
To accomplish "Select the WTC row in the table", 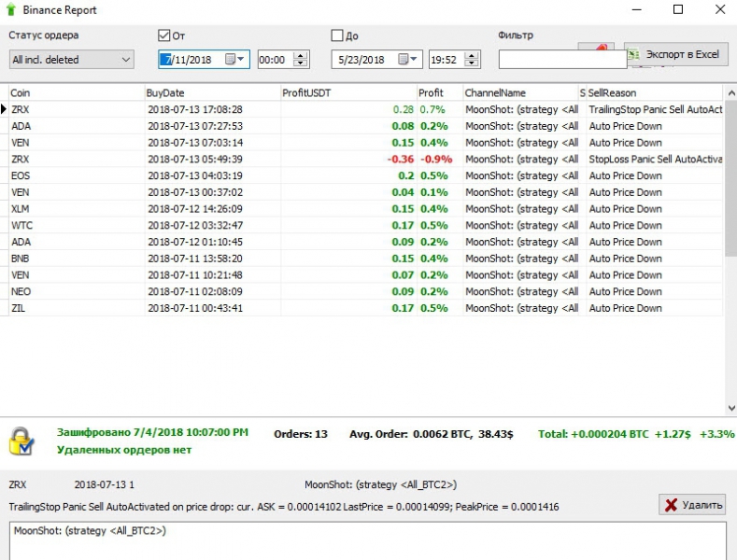I will (365, 226).
